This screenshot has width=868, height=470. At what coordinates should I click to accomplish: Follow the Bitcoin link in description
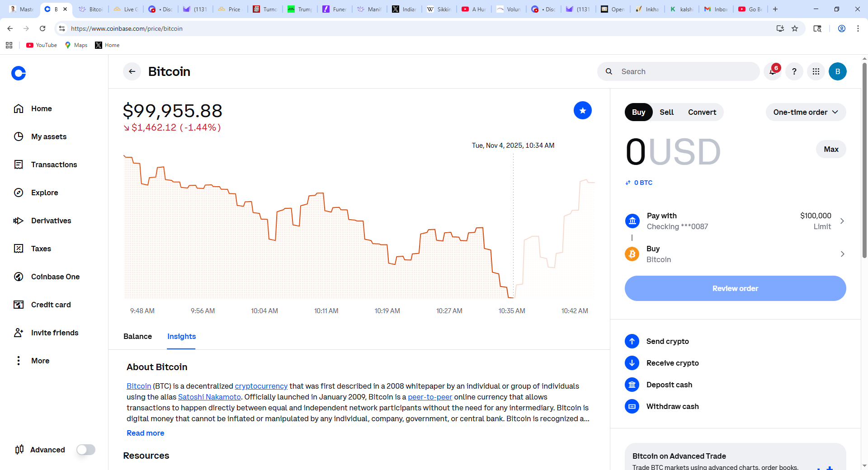click(139, 386)
